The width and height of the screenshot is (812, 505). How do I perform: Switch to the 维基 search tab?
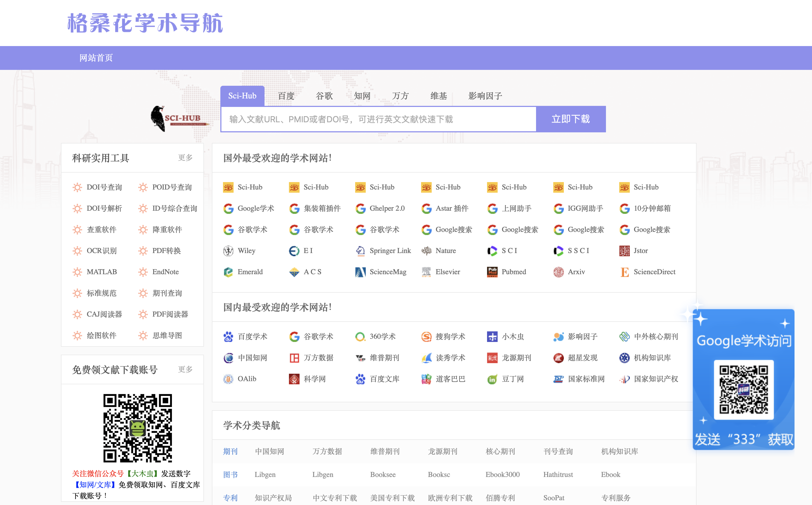point(438,96)
